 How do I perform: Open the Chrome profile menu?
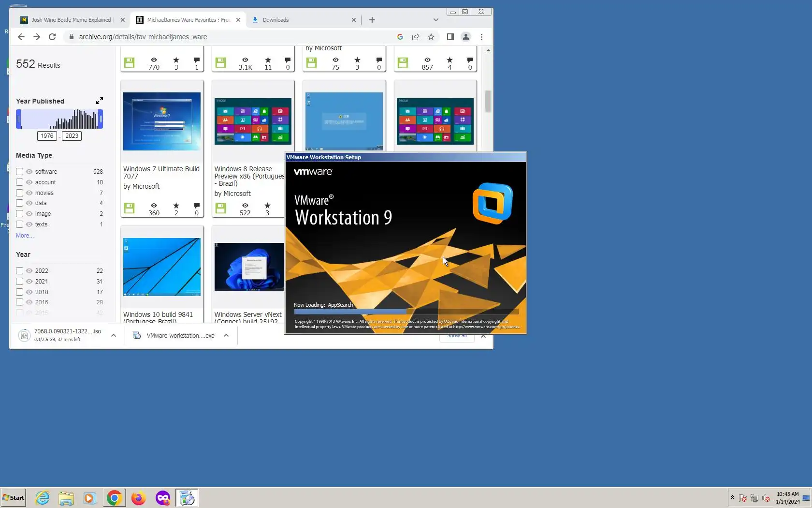466,37
